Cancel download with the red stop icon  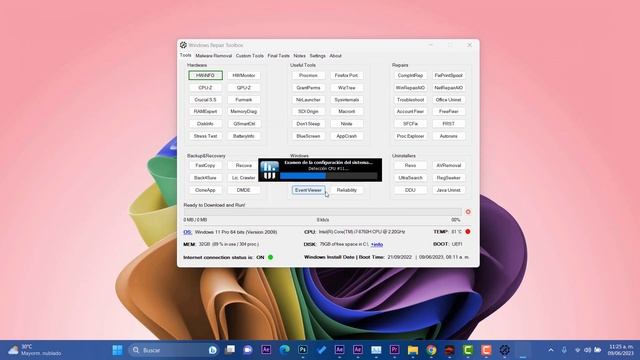click(x=468, y=212)
